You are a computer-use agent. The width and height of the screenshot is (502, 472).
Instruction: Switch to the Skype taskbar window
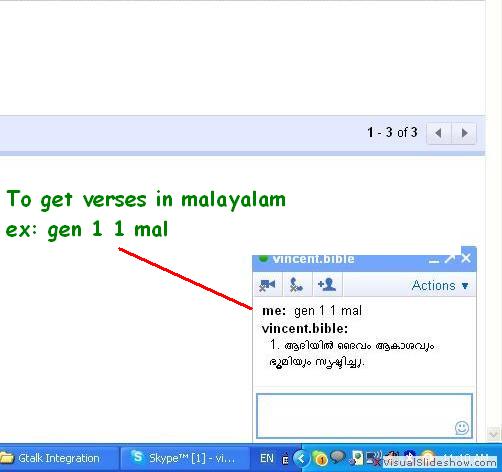click(185, 458)
